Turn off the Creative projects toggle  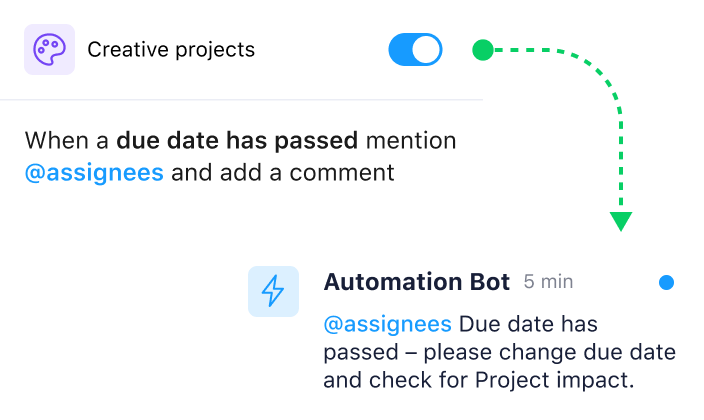click(415, 50)
